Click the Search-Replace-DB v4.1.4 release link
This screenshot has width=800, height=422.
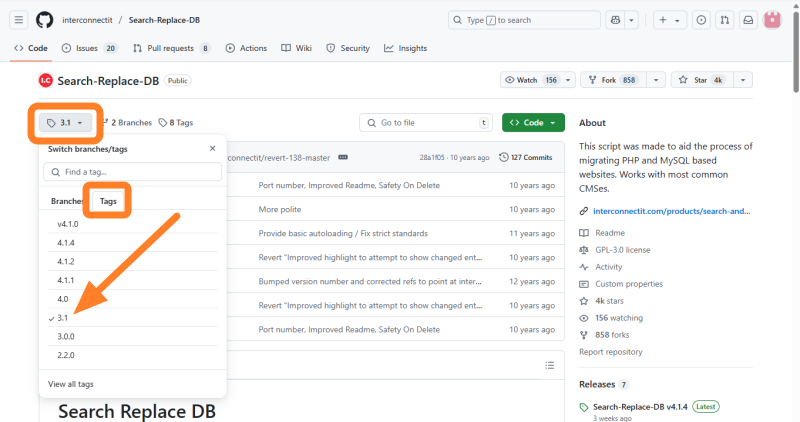click(x=640, y=407)
